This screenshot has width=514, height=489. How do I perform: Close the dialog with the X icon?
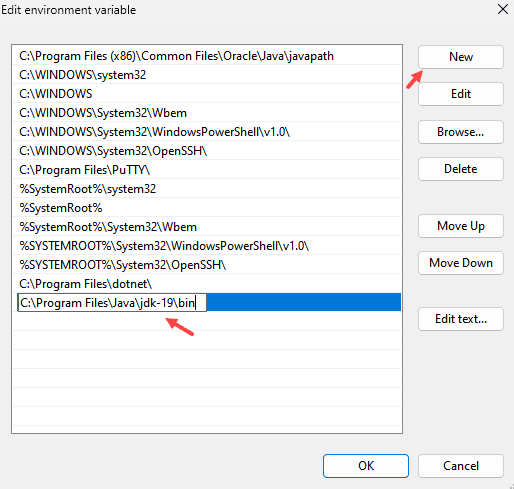(503, 9)
